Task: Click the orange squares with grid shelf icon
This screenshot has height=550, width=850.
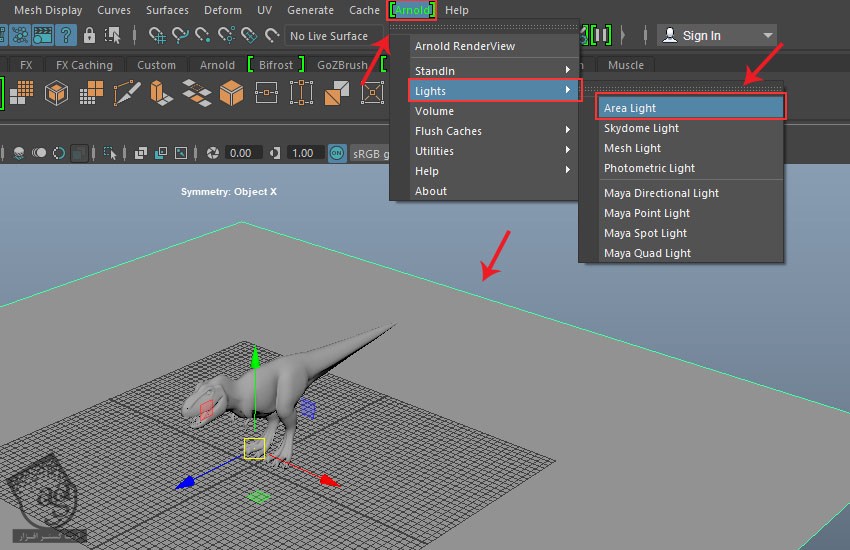Action: (91, 93)
